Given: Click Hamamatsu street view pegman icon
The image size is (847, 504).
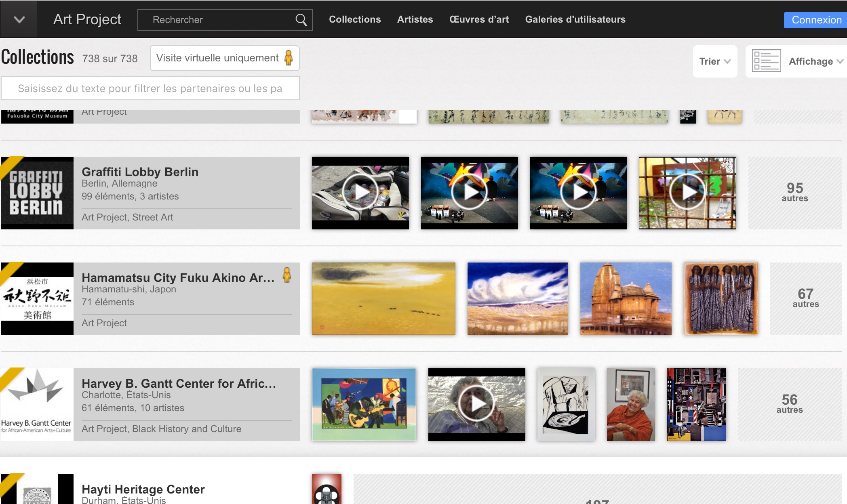Looking at the screenshot, I should [287, 275].
